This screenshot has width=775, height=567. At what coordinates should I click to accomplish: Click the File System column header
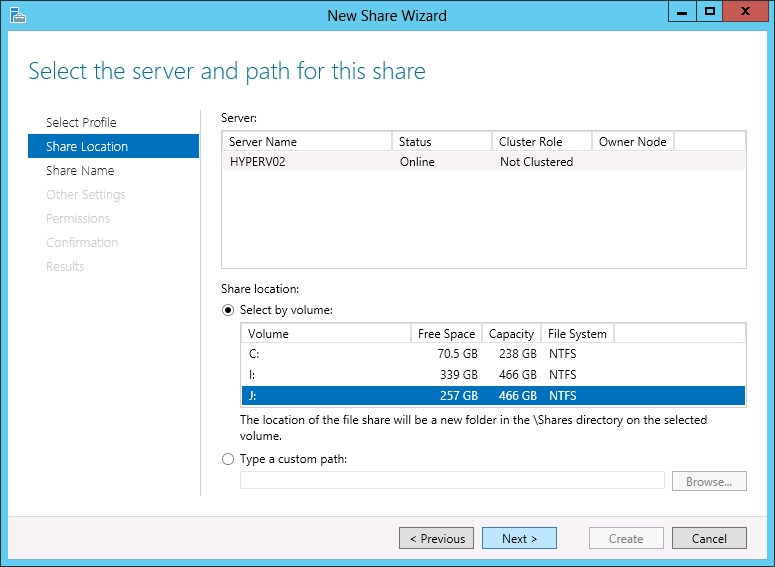pyautogui.click(x=577, y=334)
